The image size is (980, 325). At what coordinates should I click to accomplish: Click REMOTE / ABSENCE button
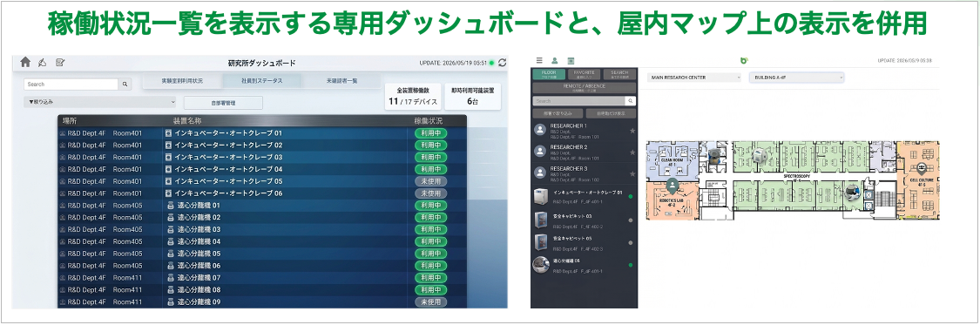click(585, 87)
